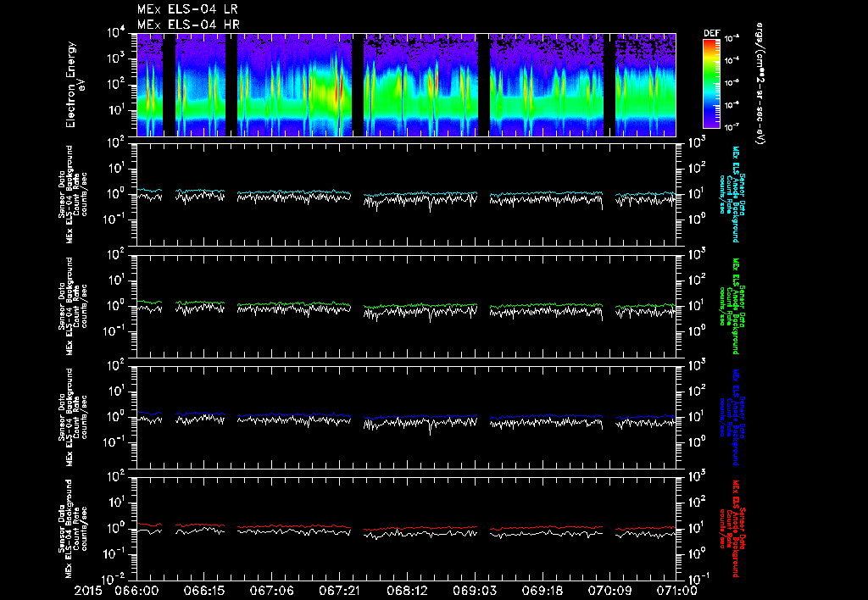Click the "DEF" label above the color bar
The image size is (868, 600).
click(x=711, y=33)
